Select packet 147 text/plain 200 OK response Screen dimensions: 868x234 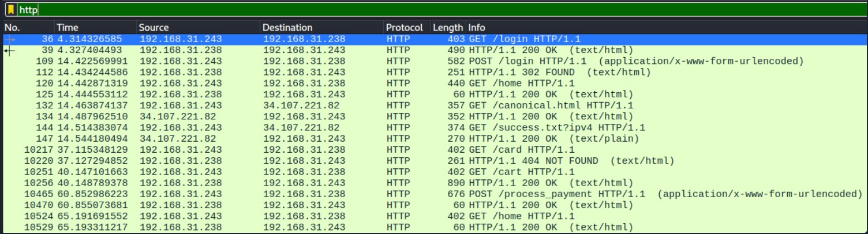(x=434, y=139)
